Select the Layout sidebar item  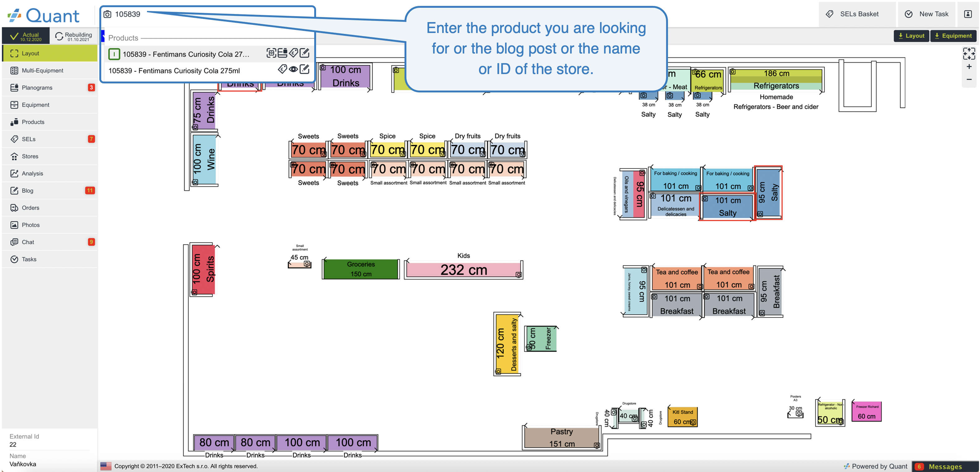coord(50,53)
